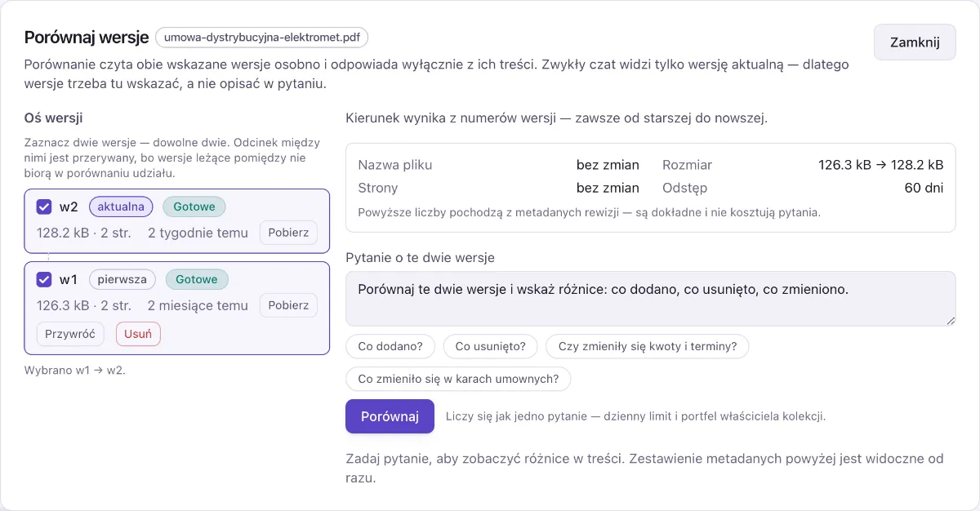Download version w2 with Pobierz
Viewport: 980px width, 511px height.
[x=288, y=233]
